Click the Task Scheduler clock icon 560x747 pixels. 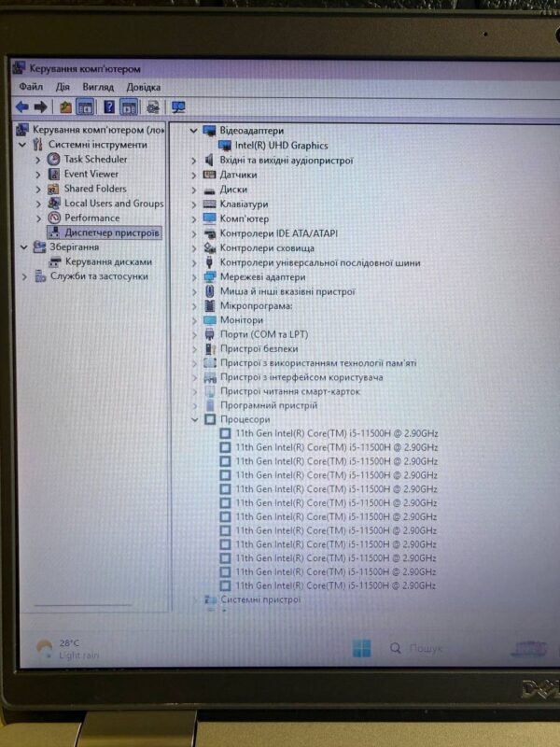coord(53,159)
